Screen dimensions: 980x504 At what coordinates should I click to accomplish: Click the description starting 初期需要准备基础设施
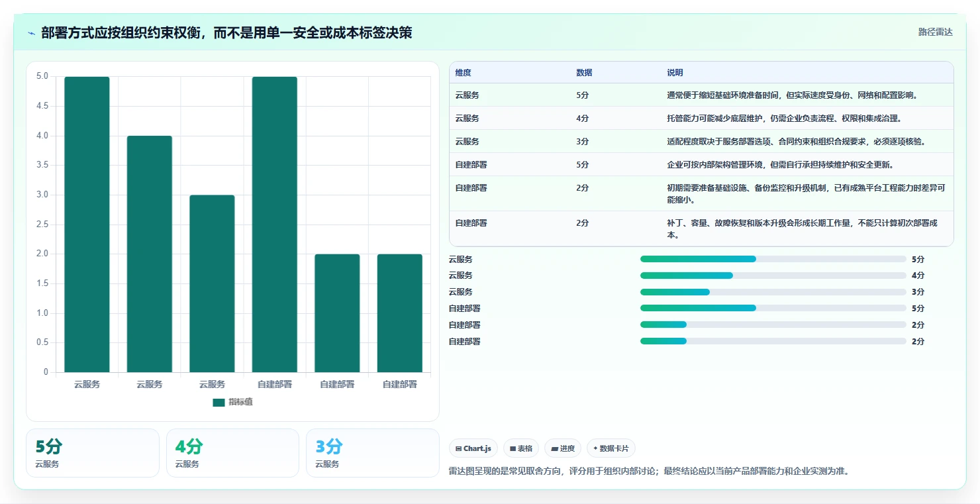pyautogui.click(x=805, y=193)
